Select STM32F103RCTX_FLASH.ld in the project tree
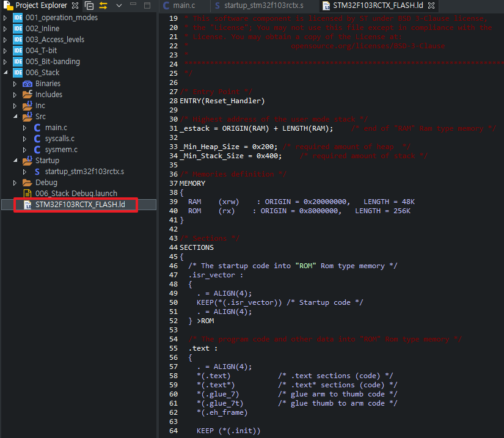 pos(79,205)
